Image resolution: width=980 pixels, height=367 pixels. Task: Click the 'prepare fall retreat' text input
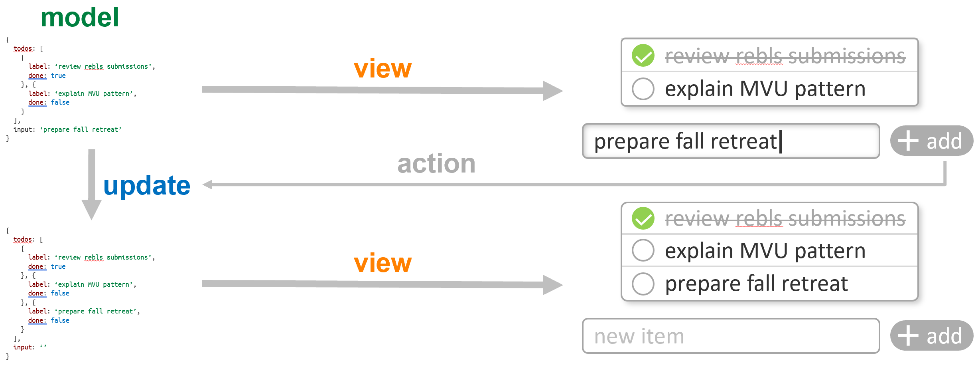[730, 141]
